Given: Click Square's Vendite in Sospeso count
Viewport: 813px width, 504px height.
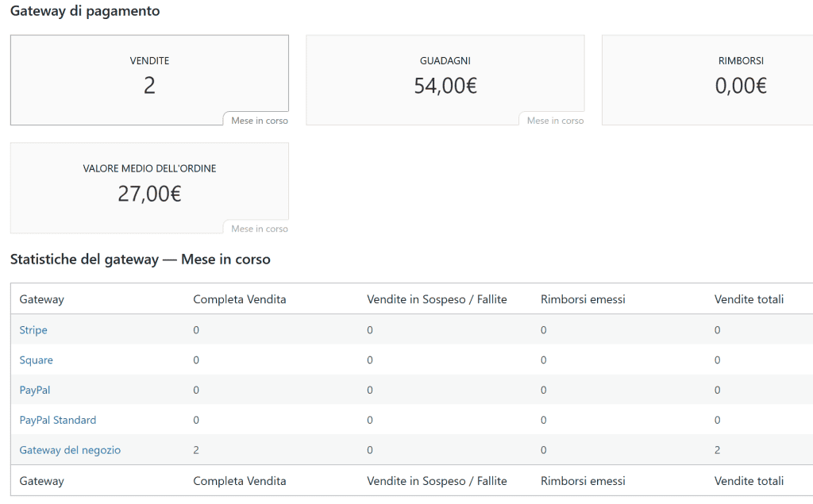Looking at the screenshot, I should click(370, 360).
